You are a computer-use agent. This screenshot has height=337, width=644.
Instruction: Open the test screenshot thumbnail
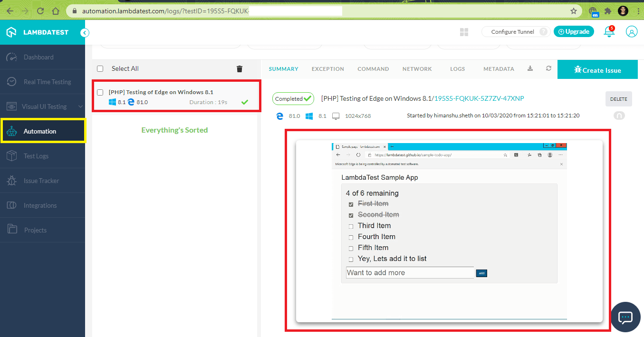tap(449, 231)
